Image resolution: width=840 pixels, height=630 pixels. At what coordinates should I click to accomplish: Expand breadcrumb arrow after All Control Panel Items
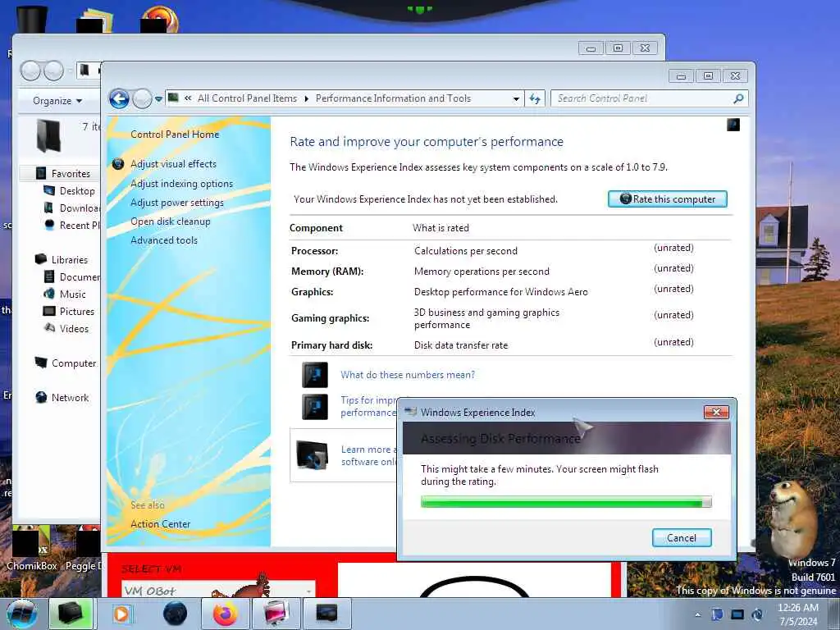[307, 98]
